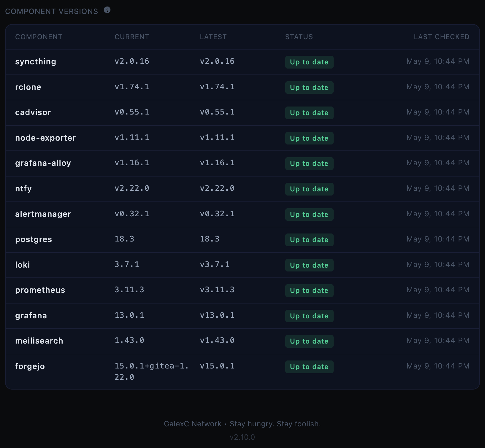Click the v2.10.0 footer version number
This screenshot has height=448, width=485.
pos(242,437)
